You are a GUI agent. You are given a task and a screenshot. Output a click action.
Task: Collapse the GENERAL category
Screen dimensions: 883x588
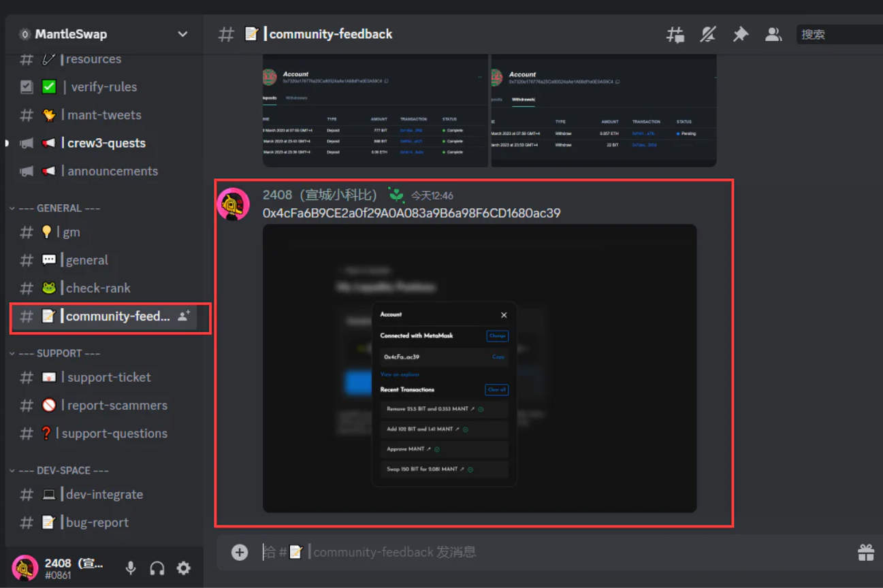coord(55,208)
